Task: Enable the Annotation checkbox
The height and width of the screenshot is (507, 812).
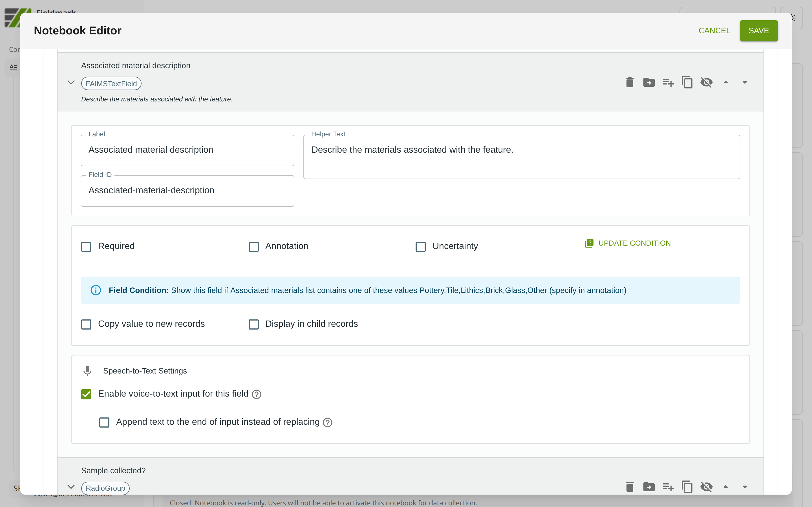Action: [254, 247]
